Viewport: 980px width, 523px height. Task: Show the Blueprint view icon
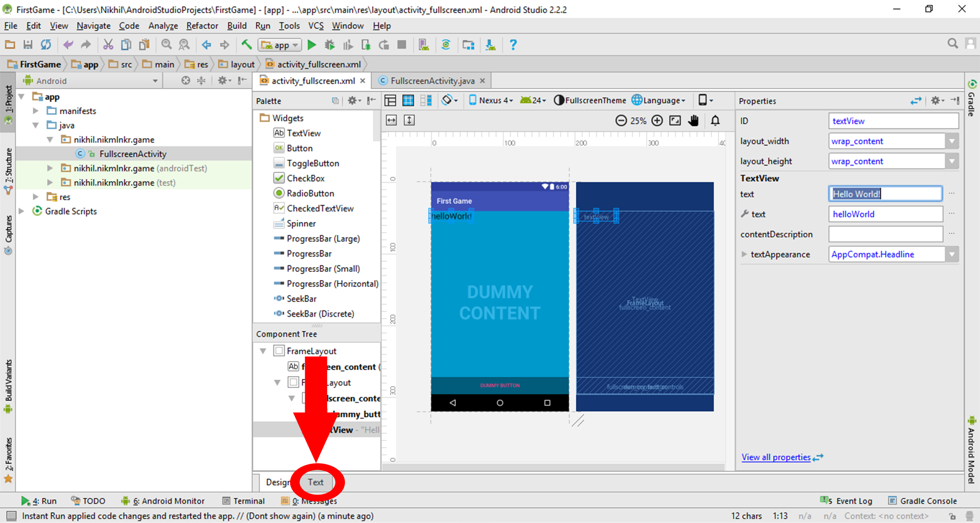408,100
